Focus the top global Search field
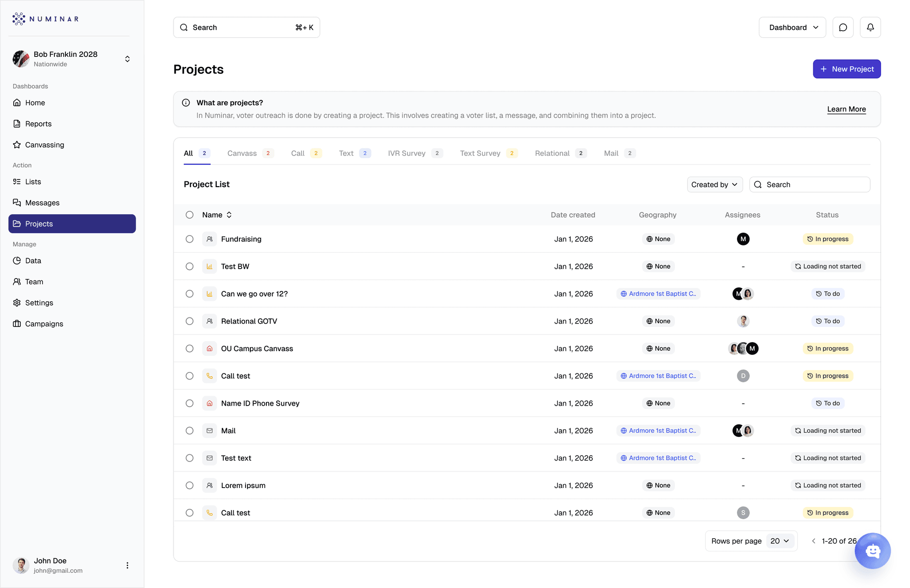The width and height of the screenshot is (910, 588). tap(246, 27)
